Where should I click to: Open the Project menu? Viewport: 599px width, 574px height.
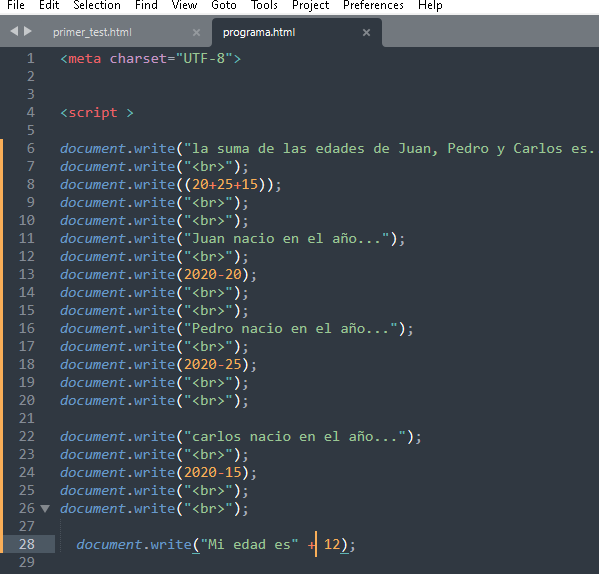click(x=310, y=5)
